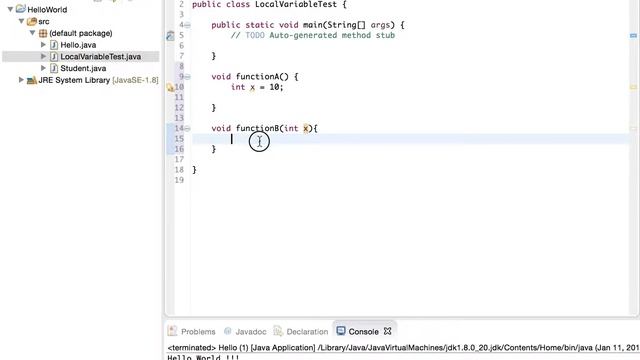Viewport: 640px width, 360px height.
Task: Open LocalVariableTest.java file
Action: point(101,56)
